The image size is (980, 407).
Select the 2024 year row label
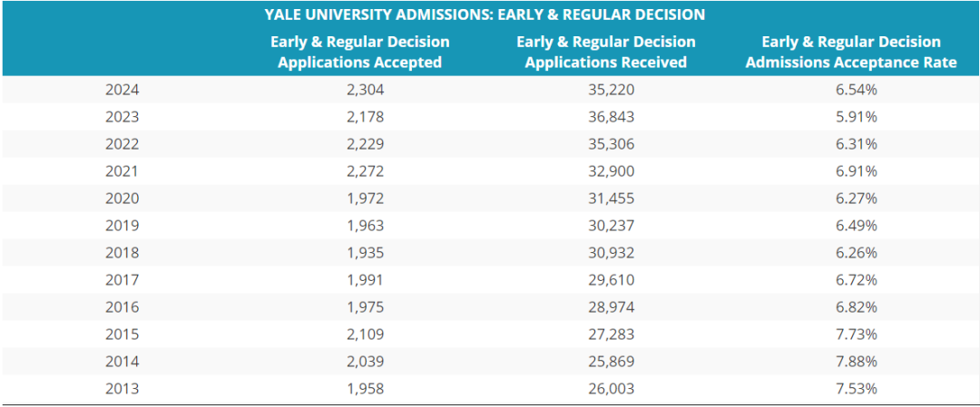pyautogui.click(x=122, y=90)
